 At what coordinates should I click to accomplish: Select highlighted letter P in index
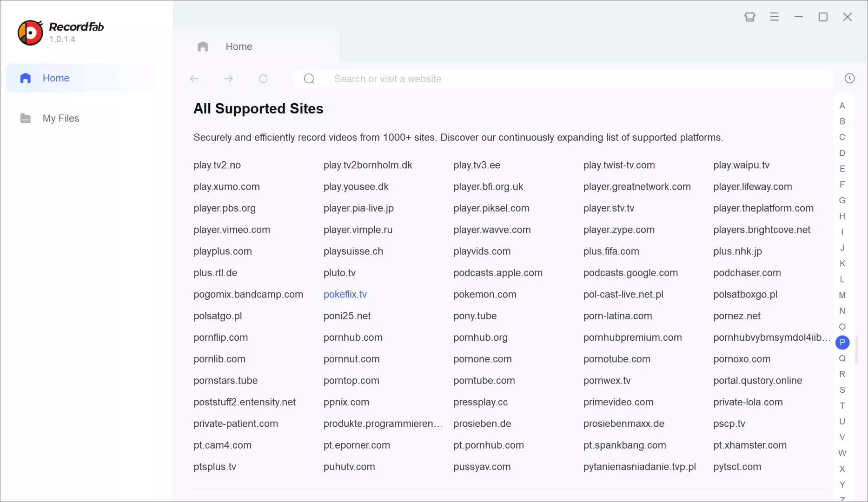pos(842,343)
